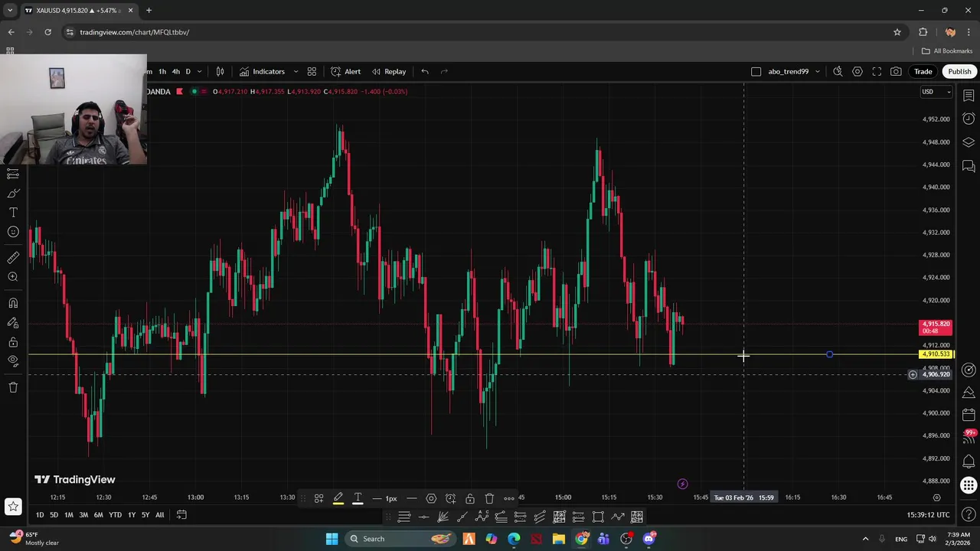Undo the last chart action
The height and width of the screenshot is (551, 980).
(425, 71)
